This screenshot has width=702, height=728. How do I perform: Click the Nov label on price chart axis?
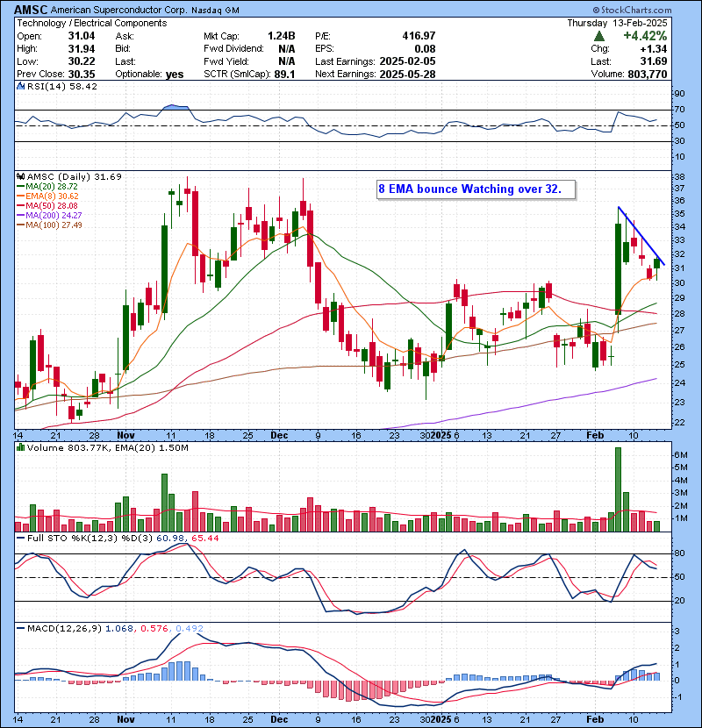(x=125, y=436)
